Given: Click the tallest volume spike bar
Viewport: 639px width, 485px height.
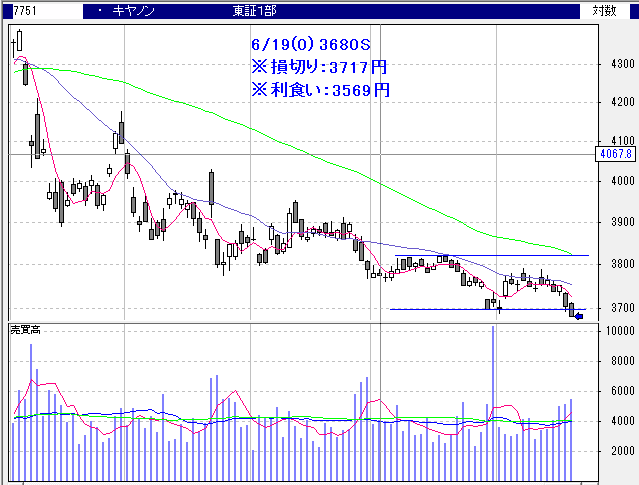Looking at the screenshot, I should pyautogui.click(x=493, y=400).
